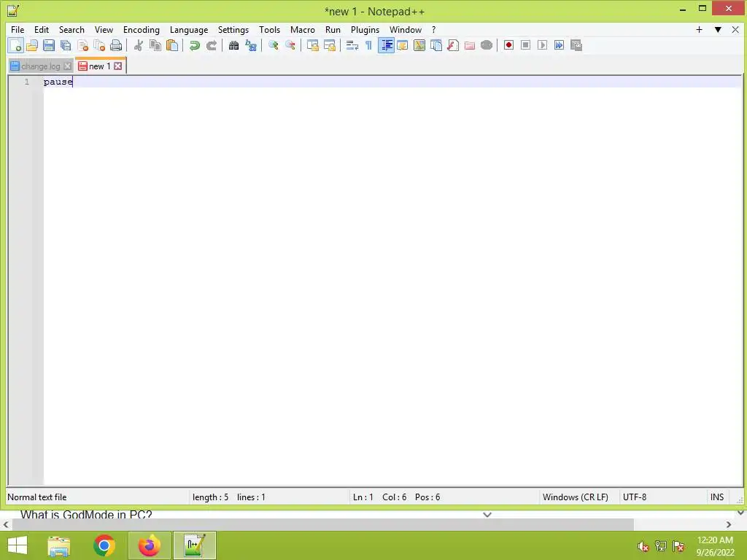
Task: Click UTF-8 encoding in status bar
Action: click(635, 497)
